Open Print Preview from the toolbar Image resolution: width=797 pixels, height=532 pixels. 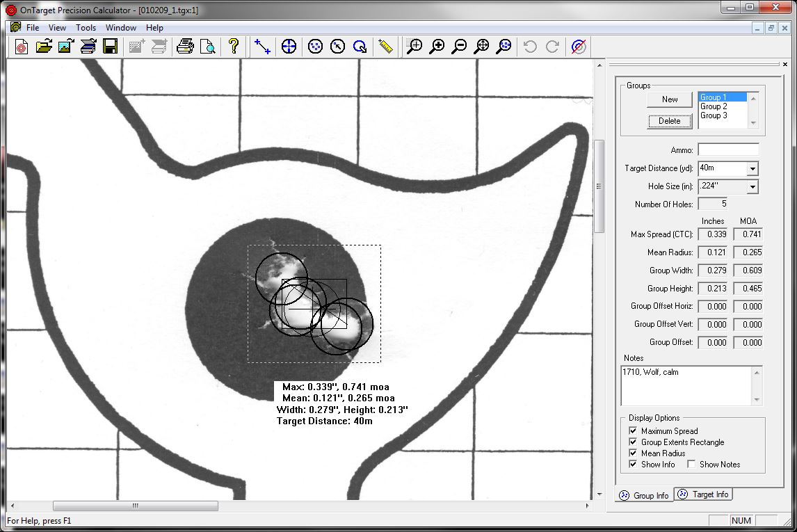pyautogui.click(x=207, y=46)
